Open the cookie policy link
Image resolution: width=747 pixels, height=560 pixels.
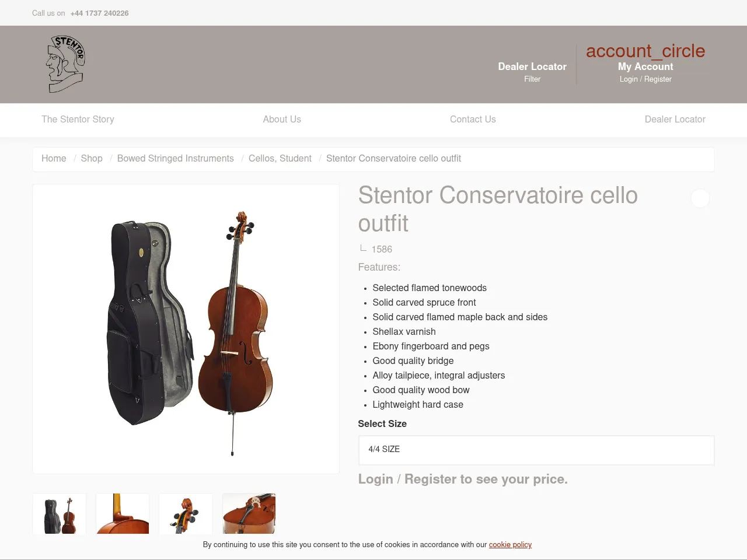coord(510,545)
